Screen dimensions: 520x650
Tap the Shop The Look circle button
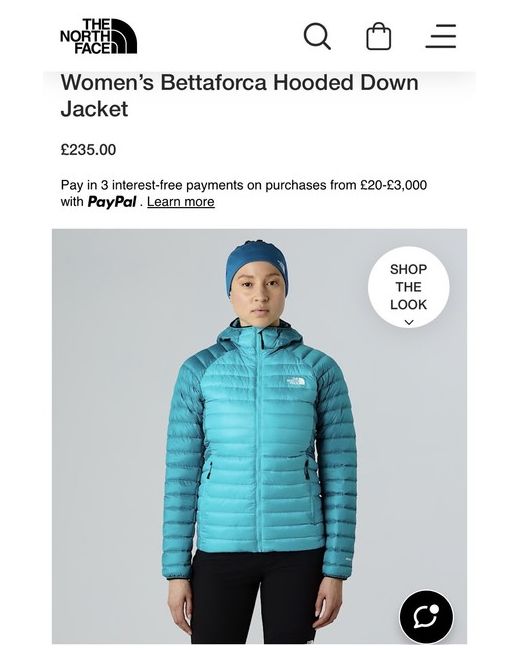click(408, 287)
